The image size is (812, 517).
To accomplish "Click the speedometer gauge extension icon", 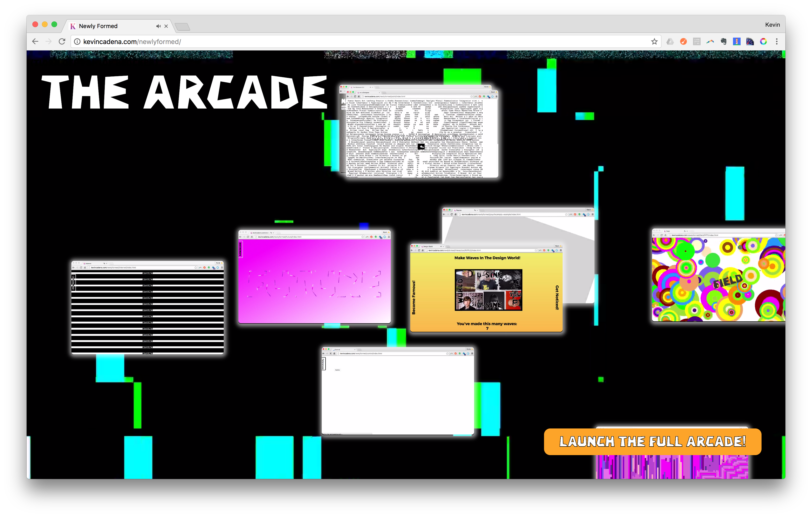I will (x=750, y=41).
